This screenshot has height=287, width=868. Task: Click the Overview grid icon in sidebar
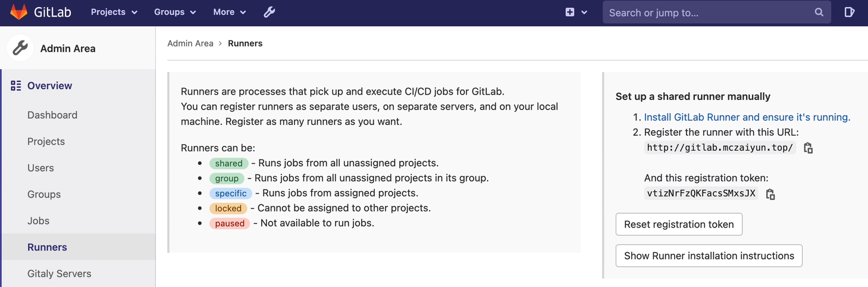[16, 86]
